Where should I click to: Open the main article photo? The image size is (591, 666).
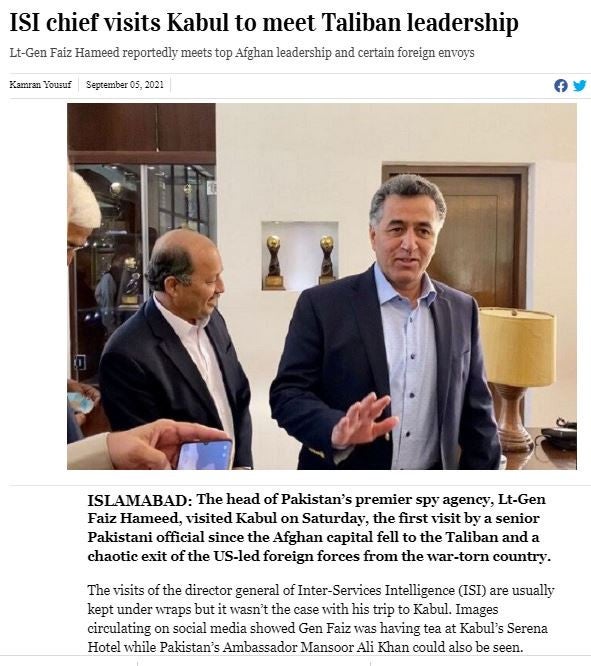point(322,286)
